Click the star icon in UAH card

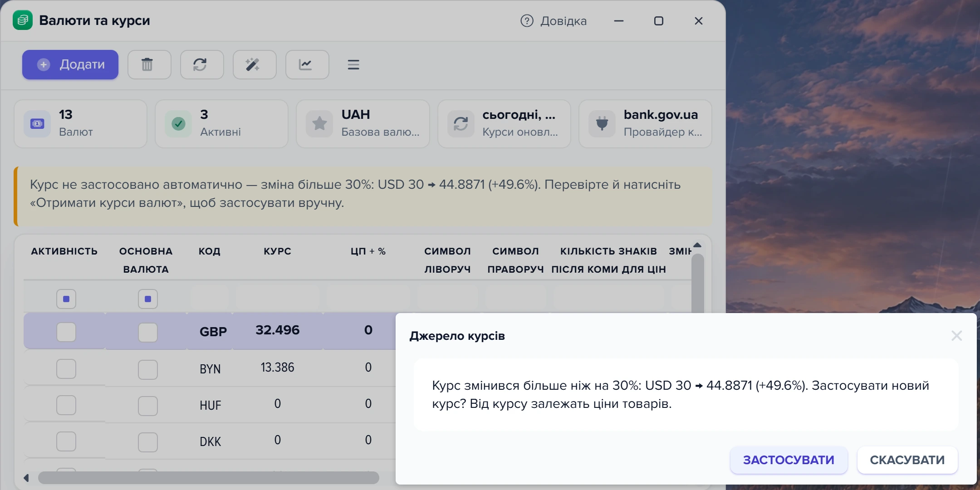pyautogui.click(x=319, y=123)
